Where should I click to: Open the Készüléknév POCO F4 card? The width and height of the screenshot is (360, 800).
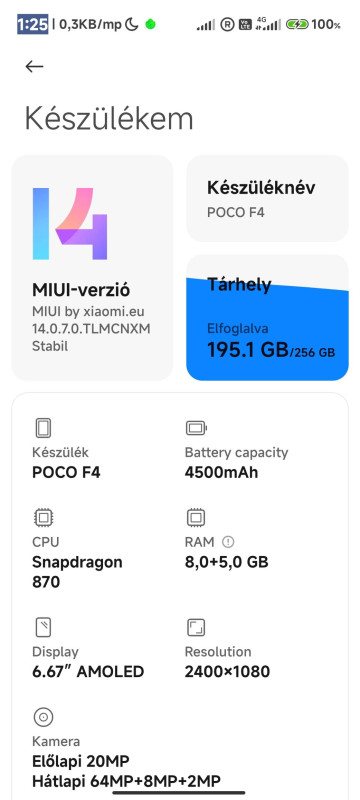267,198
